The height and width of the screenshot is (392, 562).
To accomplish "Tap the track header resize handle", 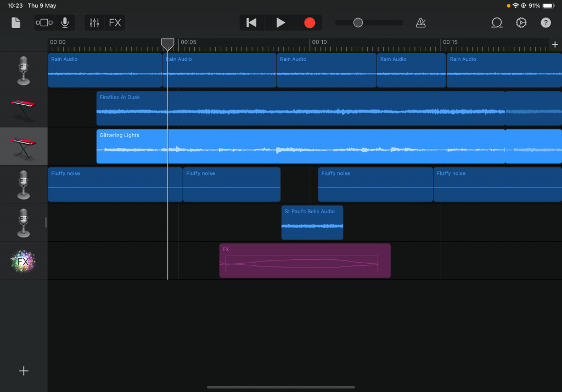I will pyautogui.click(x=46, y=222).
